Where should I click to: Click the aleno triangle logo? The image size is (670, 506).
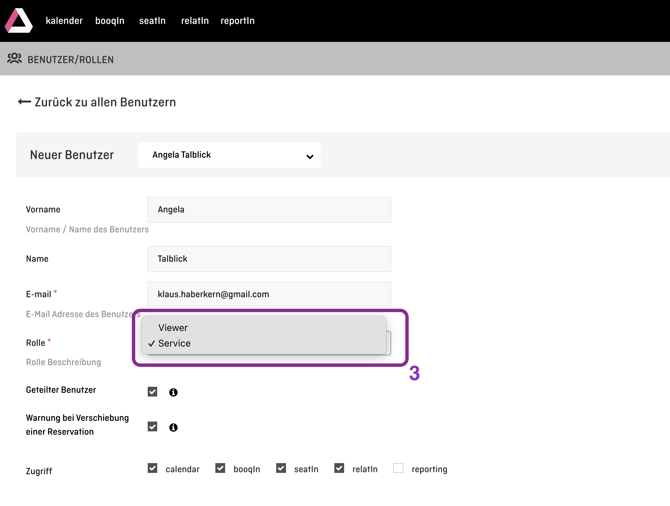click(x=19, y=20)
